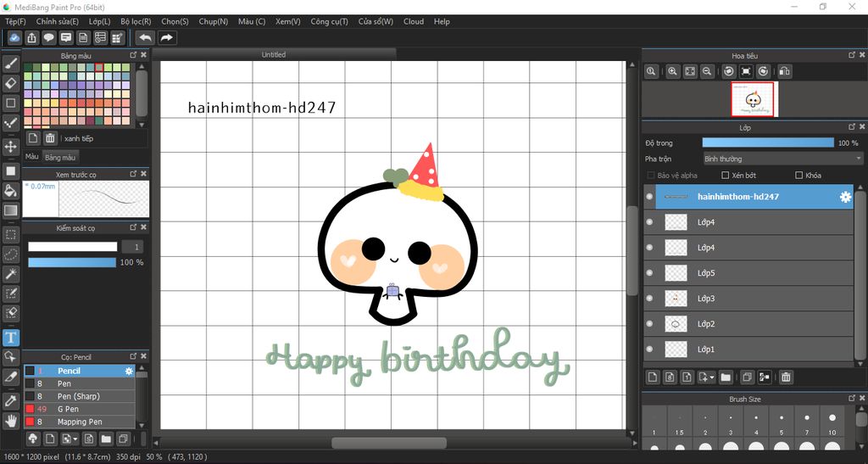Open the Công cụ(T) menu
Image resolution: width=868 pixels, height=464 pixels.
pyautogui.click(x=330, y=21)
